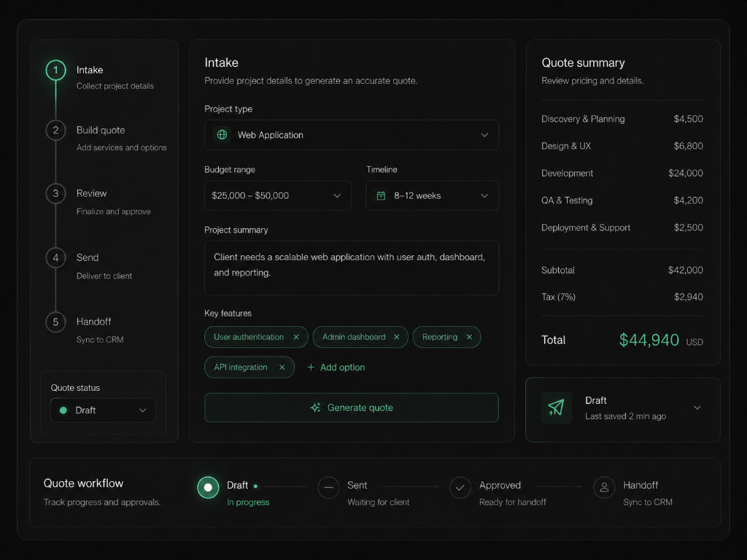Click the Waiting for client text

click(379, 502)
